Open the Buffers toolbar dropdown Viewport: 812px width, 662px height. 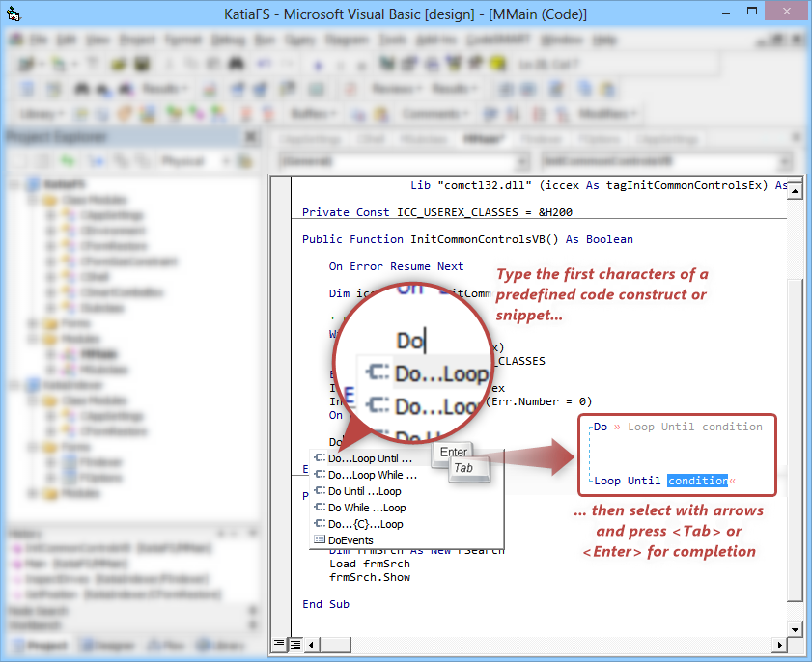point(313,113)
